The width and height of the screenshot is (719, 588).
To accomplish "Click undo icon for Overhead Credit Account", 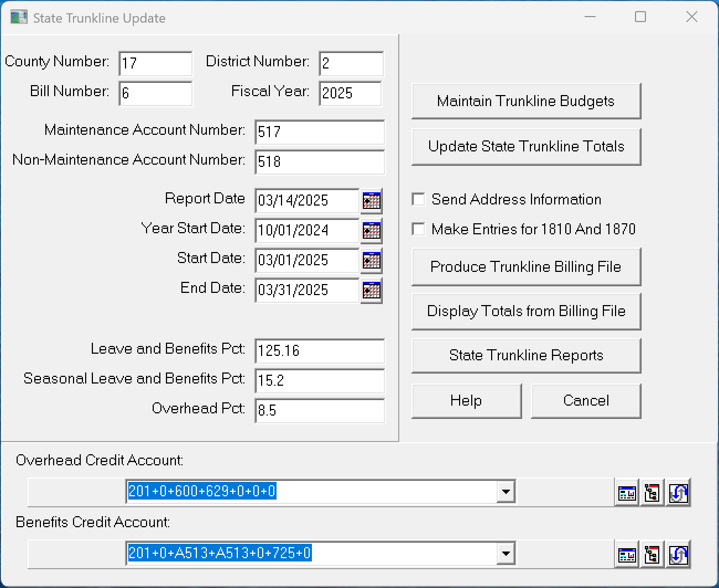I will 678,492.
